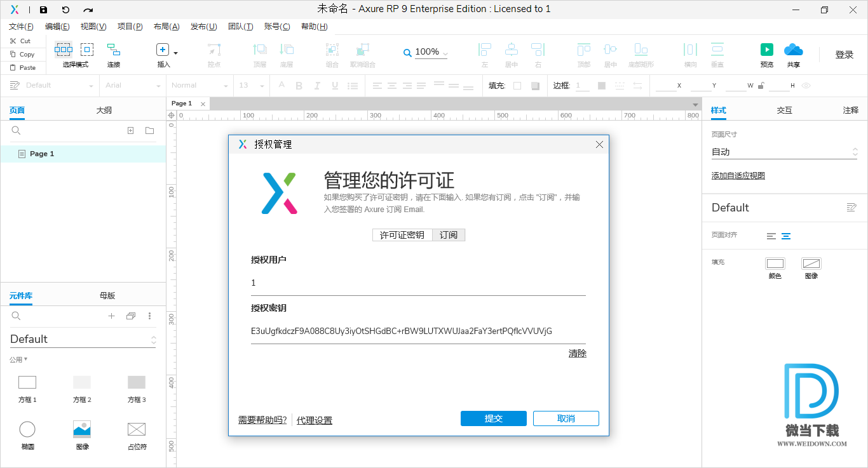Viewport: 868px width, 468px height.
Task: Click the Copy tool
Action: (22, 54)
